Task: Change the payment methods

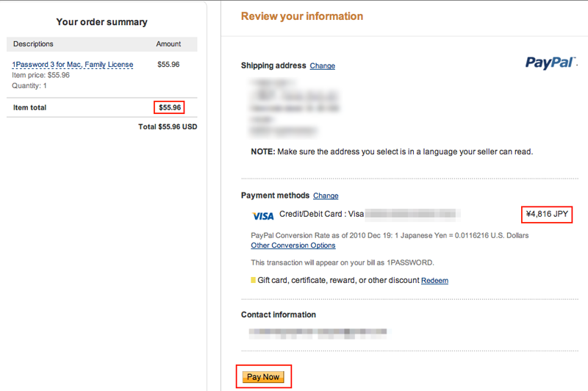Action: [x=326, y=195]
